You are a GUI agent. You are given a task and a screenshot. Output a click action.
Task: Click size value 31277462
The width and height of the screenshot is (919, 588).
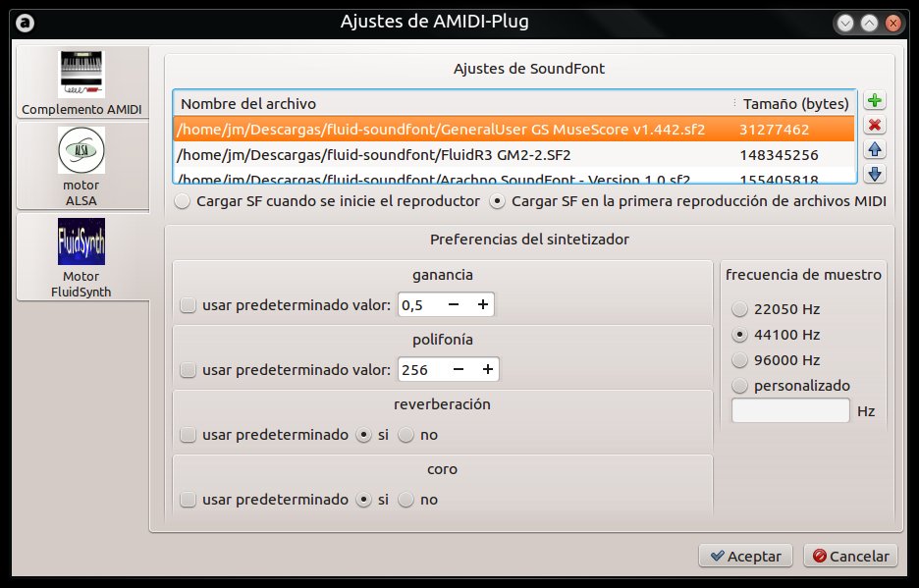pyautogui.click(x=774, y=130)
